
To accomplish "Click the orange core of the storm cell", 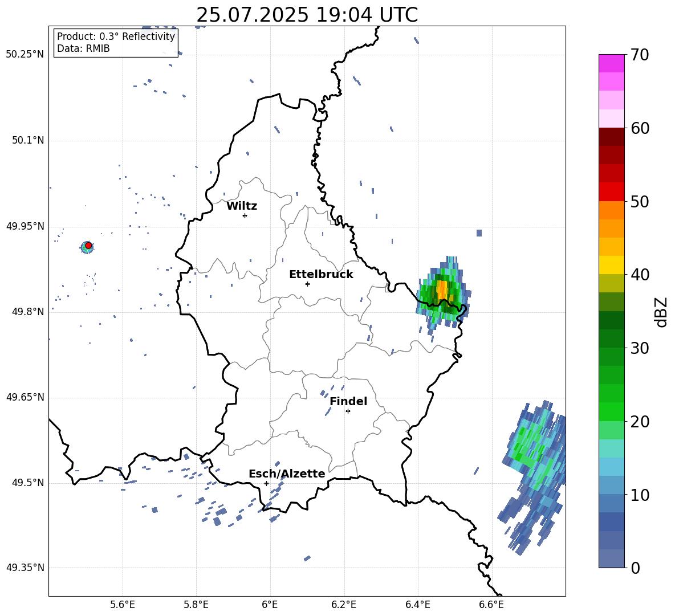I will (442, 291).
